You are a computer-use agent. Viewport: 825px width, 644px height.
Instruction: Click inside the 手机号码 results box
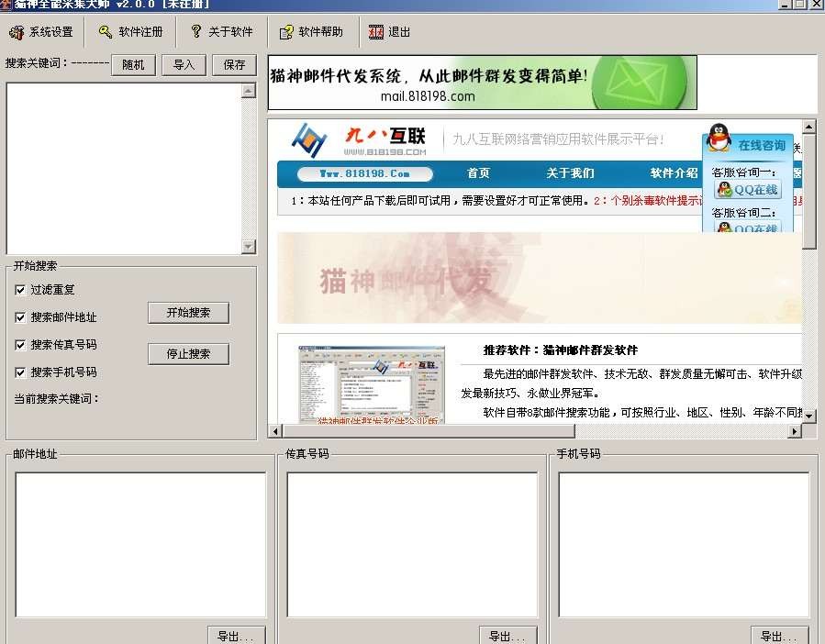click(684, 545)
